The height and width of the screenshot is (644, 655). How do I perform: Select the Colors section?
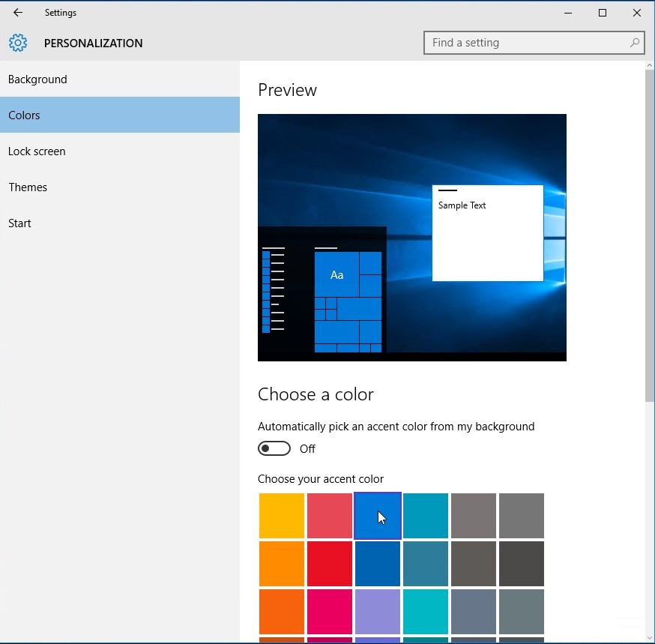coord(120,115)
